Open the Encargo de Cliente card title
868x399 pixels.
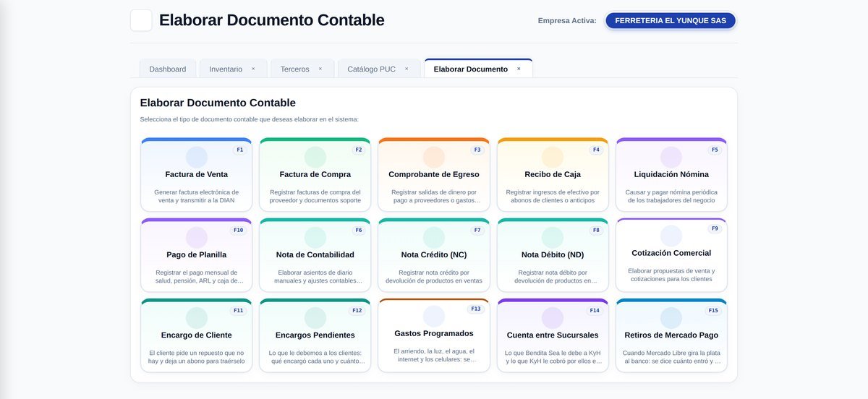pos(197,335)
